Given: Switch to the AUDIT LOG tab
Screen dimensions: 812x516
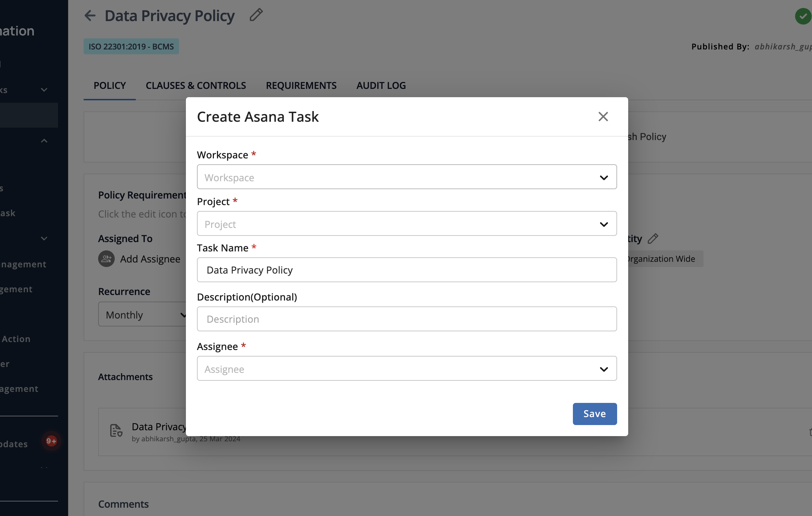Looking at the screenshot, I should click(x=381, y=85).
